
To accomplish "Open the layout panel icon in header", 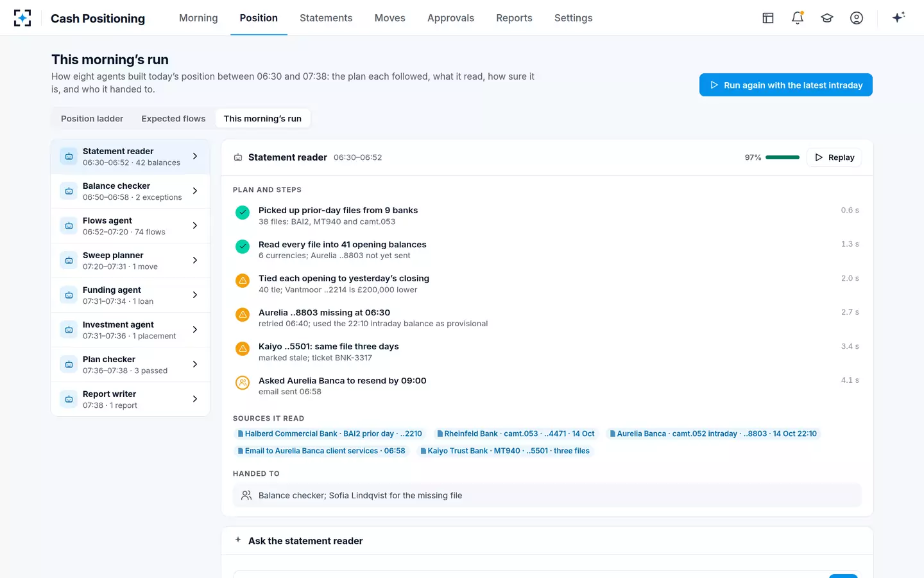I will (x=768, y=18).
